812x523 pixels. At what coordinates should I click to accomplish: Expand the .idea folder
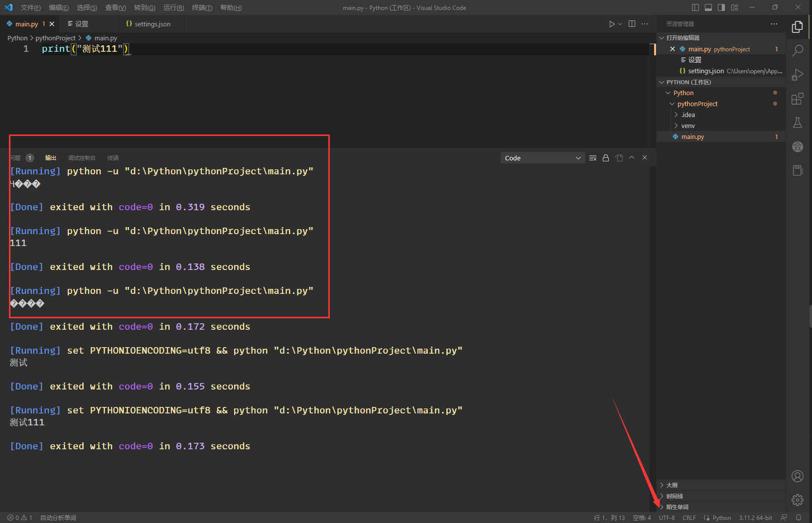(721, 115)
